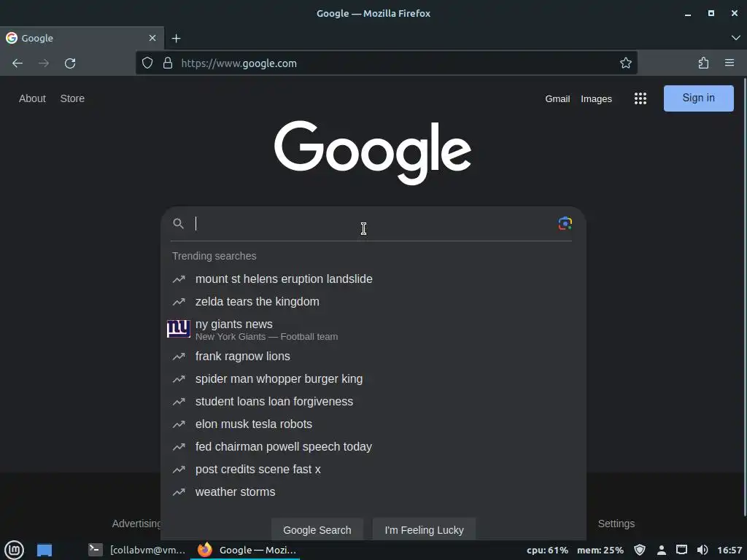Viewport: 747px width, 560px height.
Task: Click the 16:57 clock
Action: [729, 550]
